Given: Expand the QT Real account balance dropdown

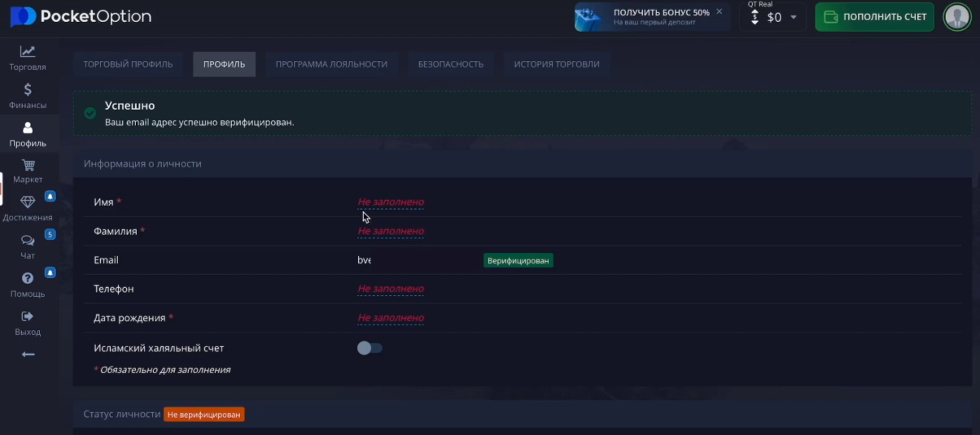Looking at the screenshot, I should coord(794,17).
